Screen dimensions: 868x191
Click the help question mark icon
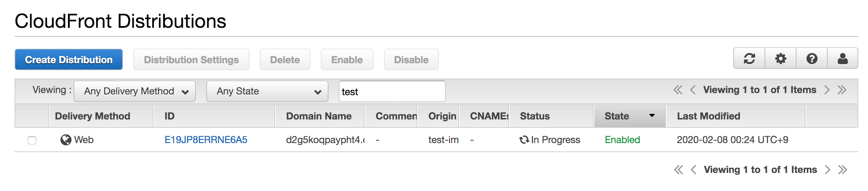click(812, 58)
